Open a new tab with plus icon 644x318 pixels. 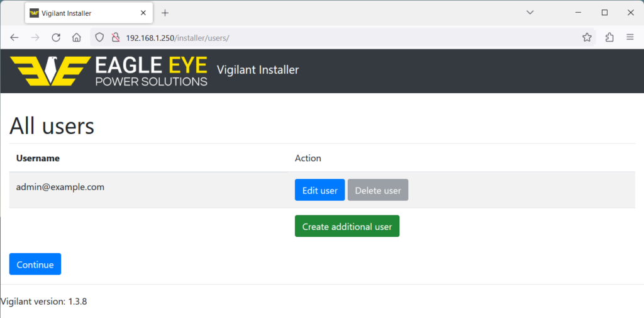tap(165, 13)
